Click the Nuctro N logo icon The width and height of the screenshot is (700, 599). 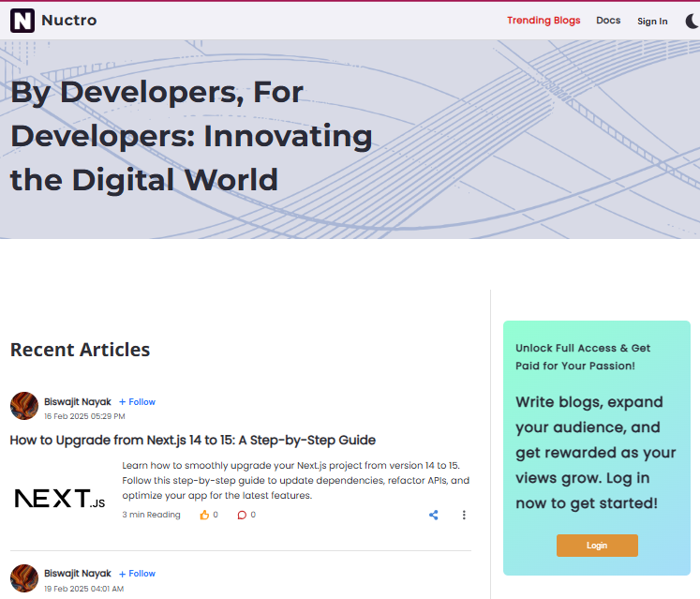point(22,21)
